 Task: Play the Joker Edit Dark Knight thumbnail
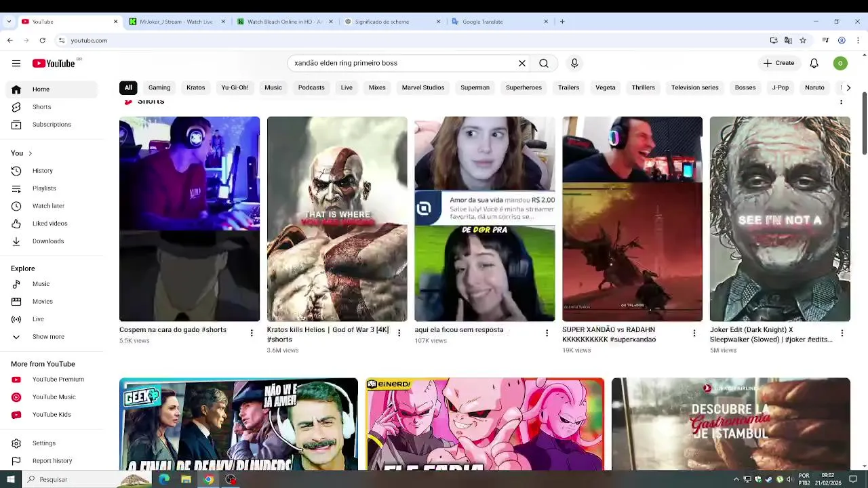(x=780, y=219)
